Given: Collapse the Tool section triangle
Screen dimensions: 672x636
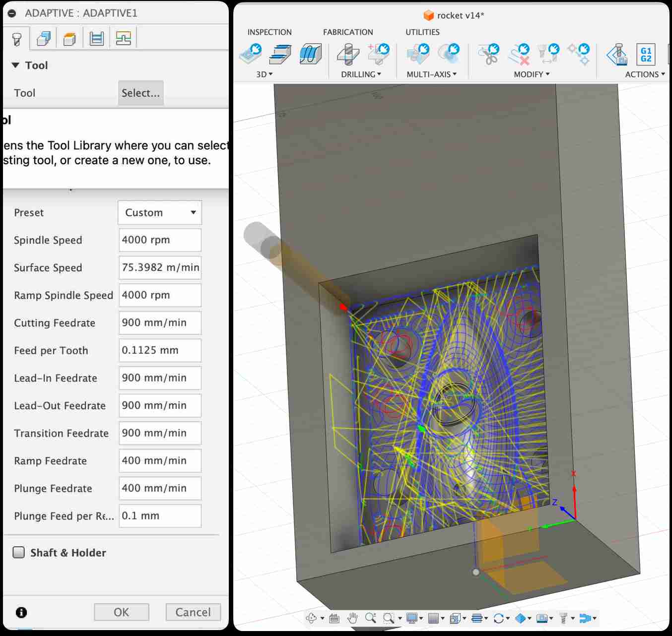Looking at the screenshot, I should coord(15,65).
